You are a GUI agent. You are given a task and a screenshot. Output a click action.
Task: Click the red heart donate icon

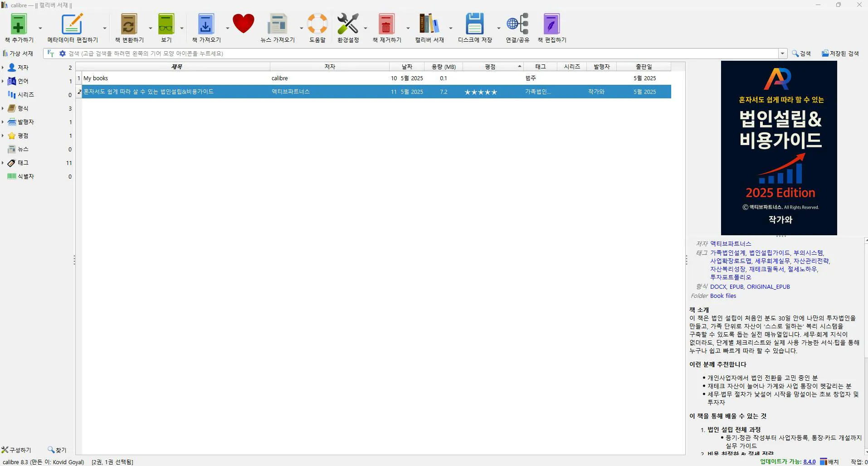click(x=244, y=24)
